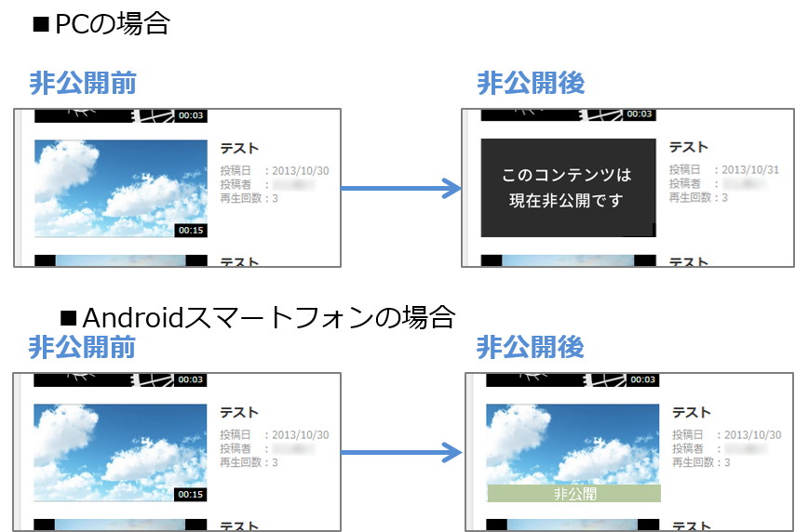Image resolution: width=795 pixels, height=532 pixels.
Task: Click sky thumbnail in PC 非公開前 panel
Action: pyautogui.click(x=120, y=189)
